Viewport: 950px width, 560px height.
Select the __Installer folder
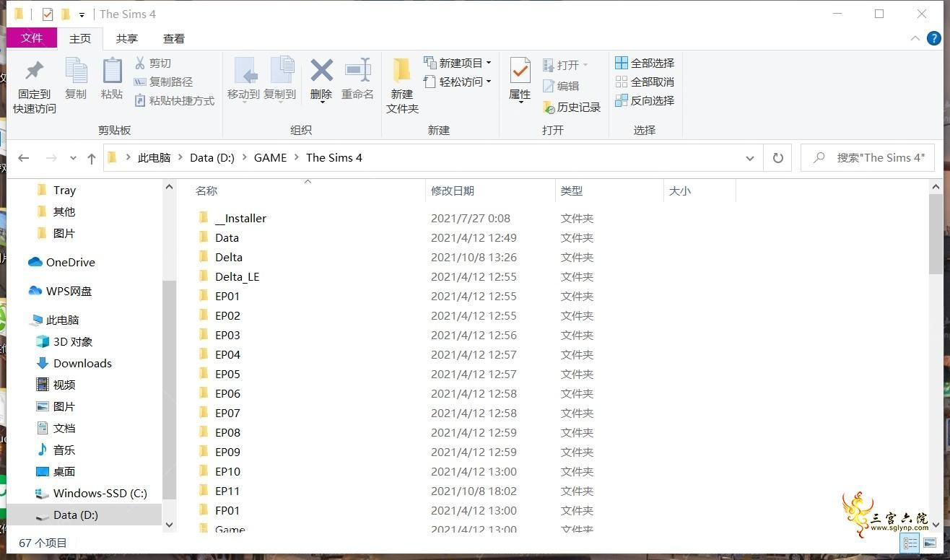coord(240,218)
